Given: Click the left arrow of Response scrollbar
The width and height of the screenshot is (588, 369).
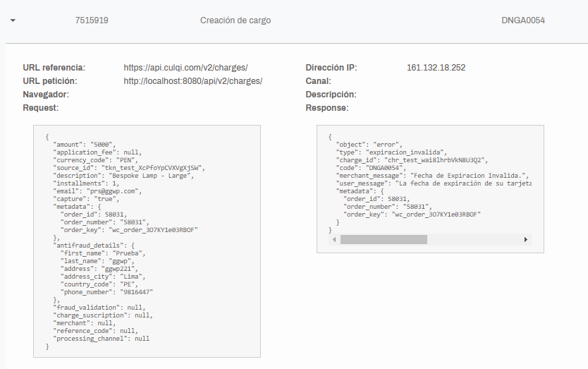Looking at the screenshot, I should coord(334,239).
